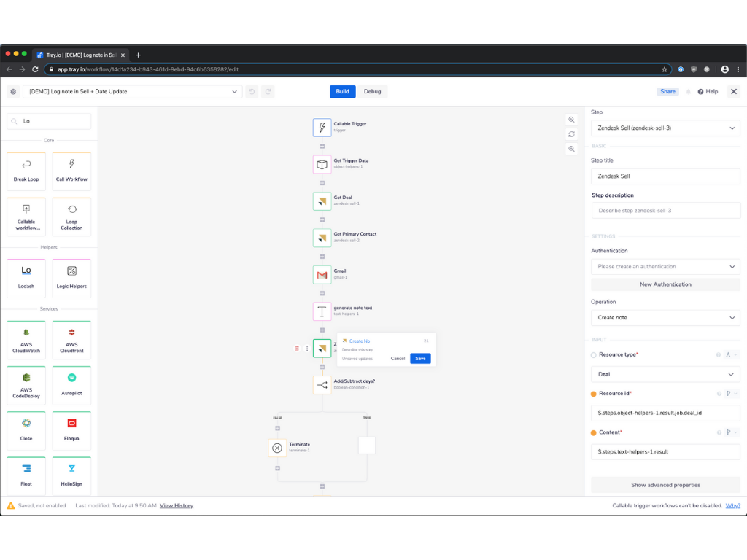Open the three-dot step options menu
747x560 pixels.
306,349
